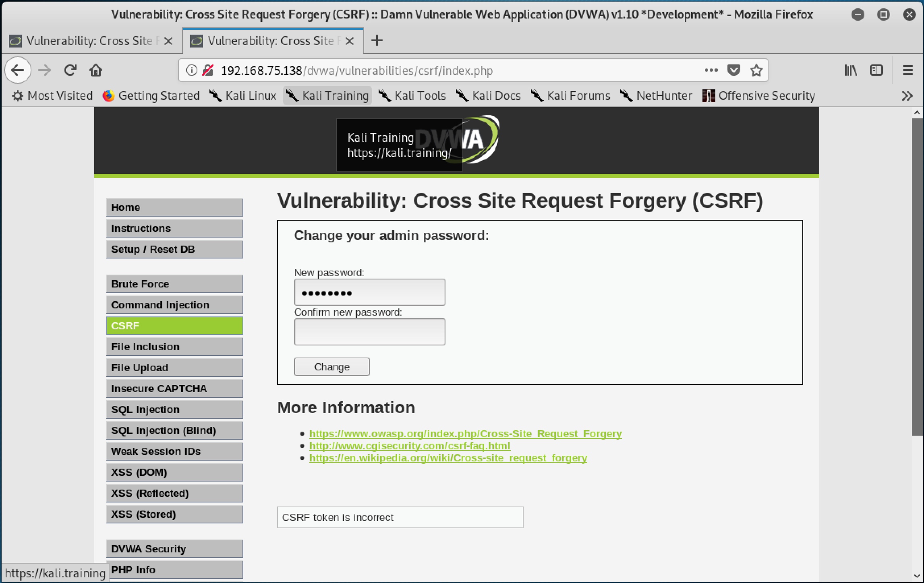Open a new tab with plus button
924x583 pixels.
click(377, 41)
